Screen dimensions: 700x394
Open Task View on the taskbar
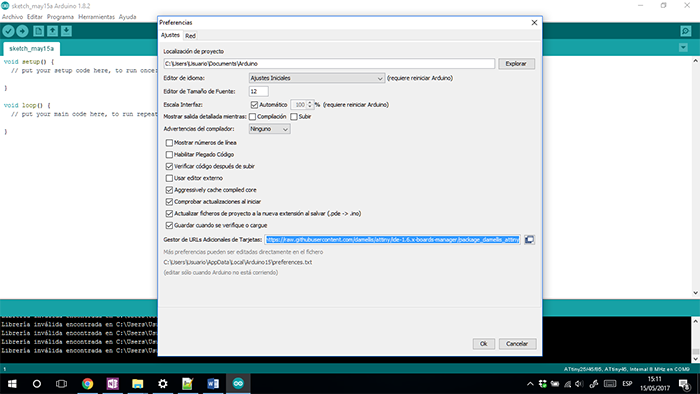point(62,384)
